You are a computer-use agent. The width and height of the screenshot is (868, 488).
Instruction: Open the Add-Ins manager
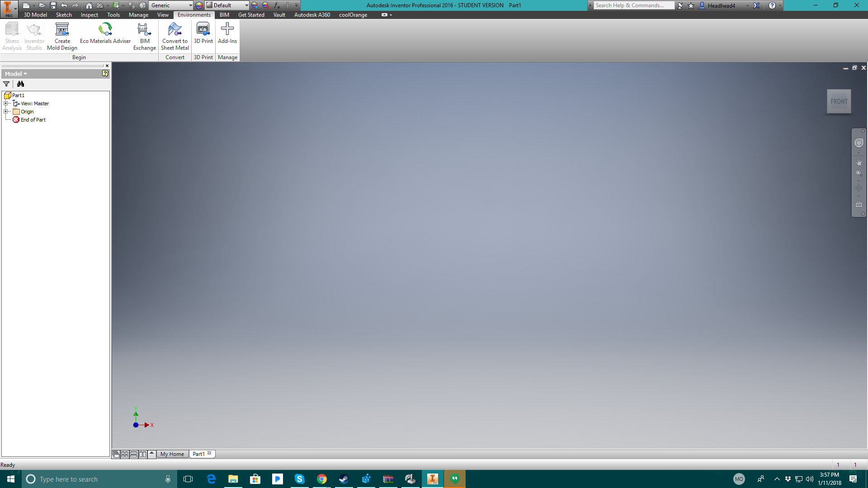227,35
